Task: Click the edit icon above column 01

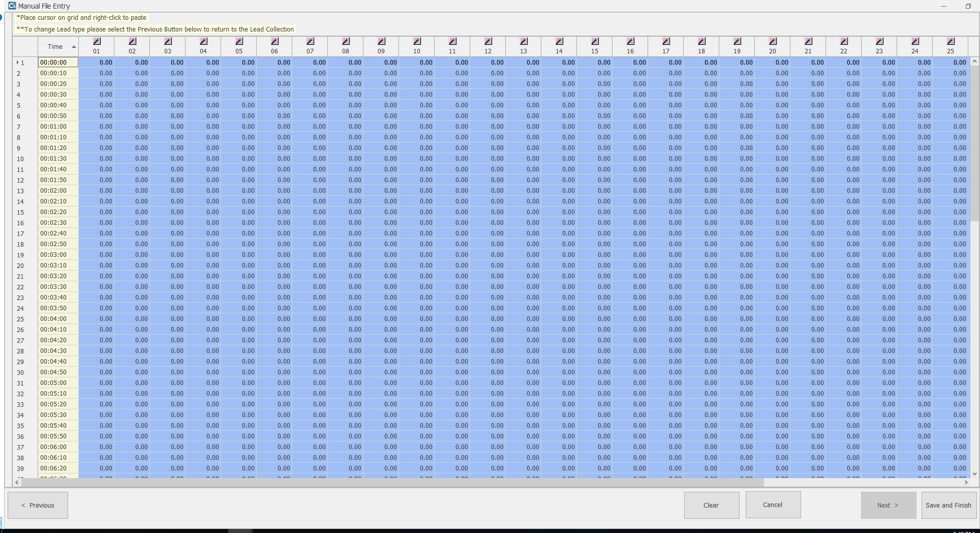Action: click(97, 41)
